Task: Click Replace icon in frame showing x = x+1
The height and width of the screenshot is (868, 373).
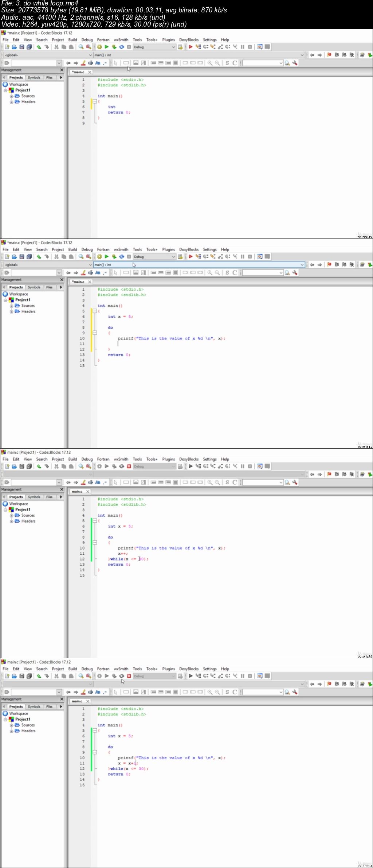Action: pyautogui.click(x=89, y=676)
